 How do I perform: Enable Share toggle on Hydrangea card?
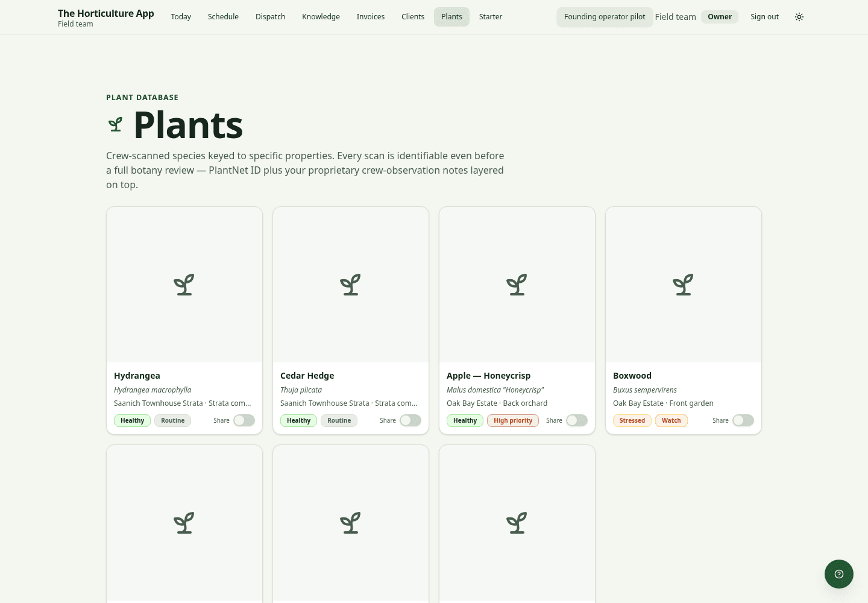[x=244, y=420]
